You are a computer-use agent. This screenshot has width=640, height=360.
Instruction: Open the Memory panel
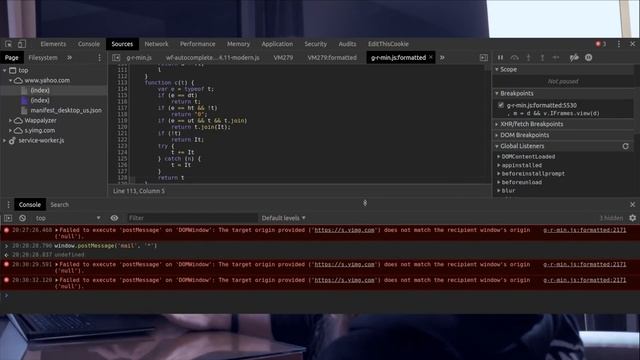[238, 44]
